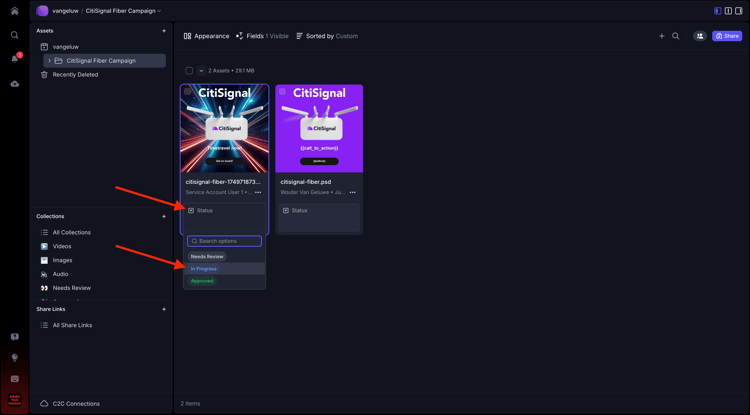Open C2C Connections at sidebar bottom
750x415 pixels.
(70, 404)
